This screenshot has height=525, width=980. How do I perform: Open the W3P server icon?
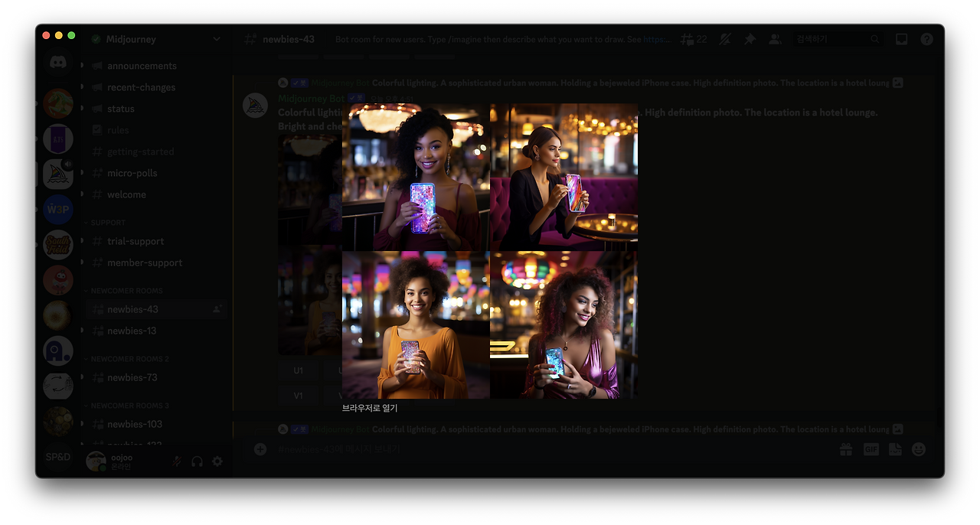pos(58,209)
